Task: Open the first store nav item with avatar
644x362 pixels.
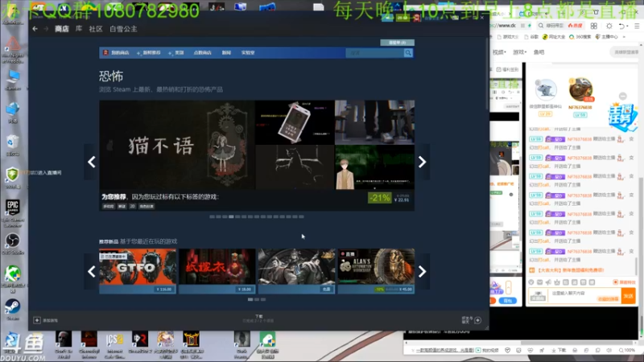Action: pyautogui.click(x=116, y=53)
